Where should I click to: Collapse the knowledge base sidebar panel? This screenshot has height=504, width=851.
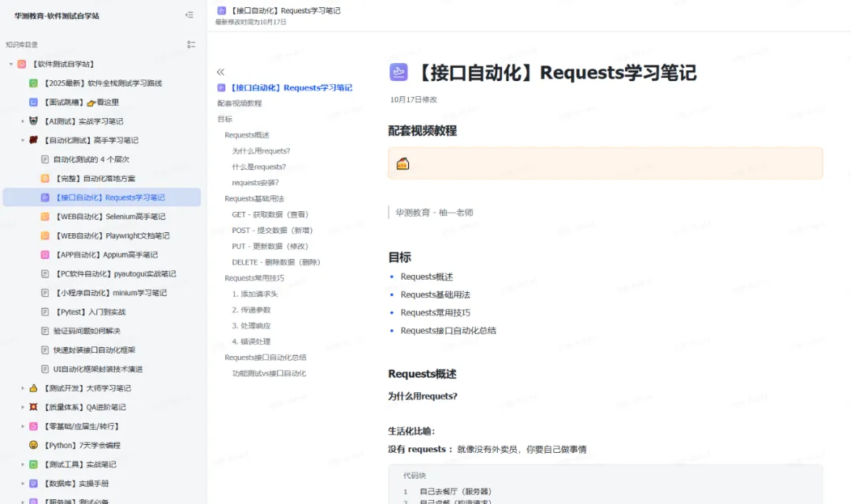pos(189,14)
